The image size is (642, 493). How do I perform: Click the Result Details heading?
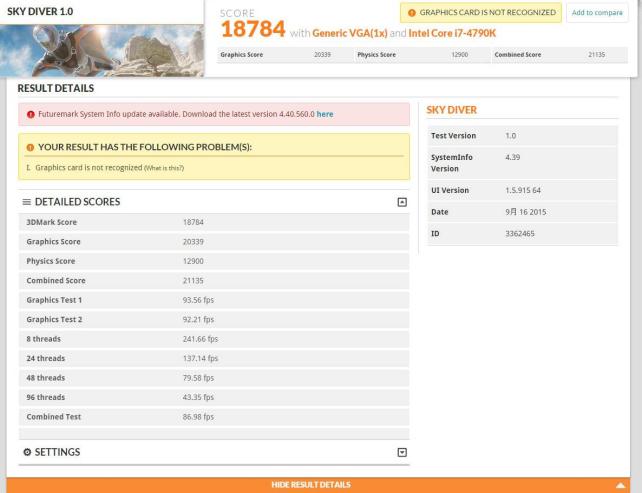coord(56,88)
